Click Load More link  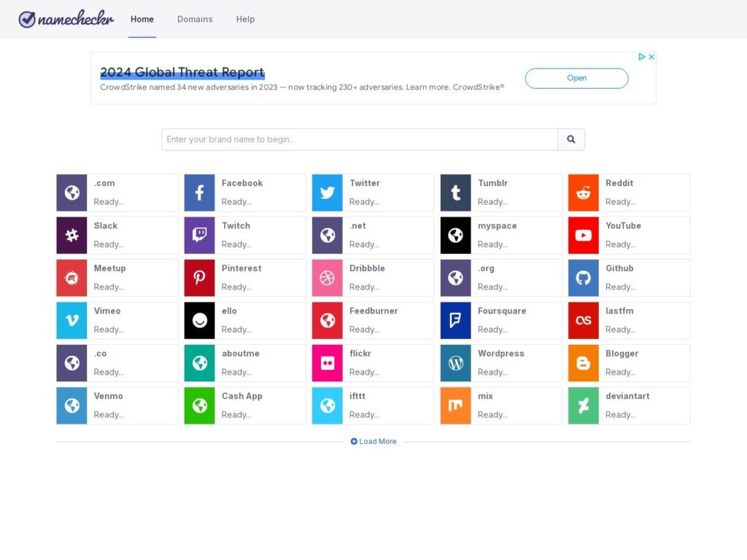[373, 441]
